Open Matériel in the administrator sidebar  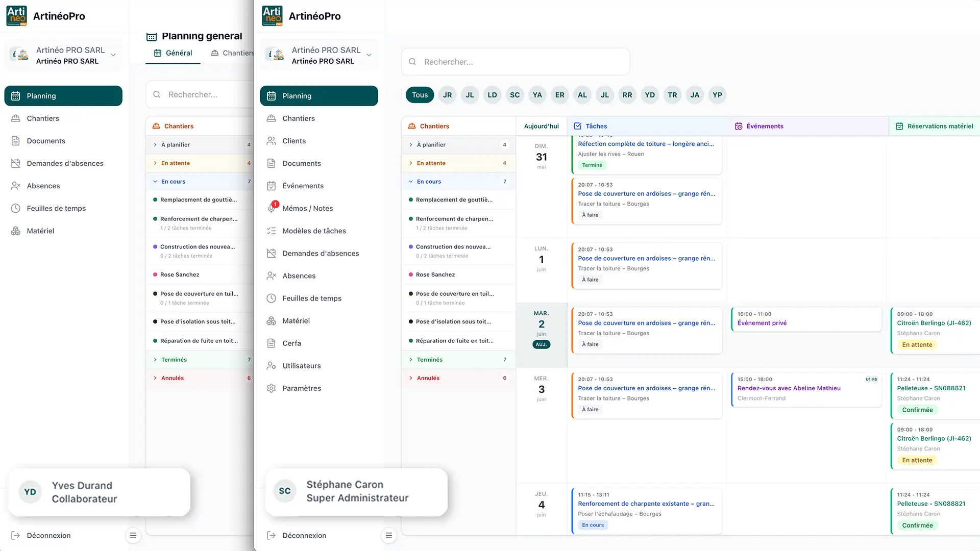(319, 320)
